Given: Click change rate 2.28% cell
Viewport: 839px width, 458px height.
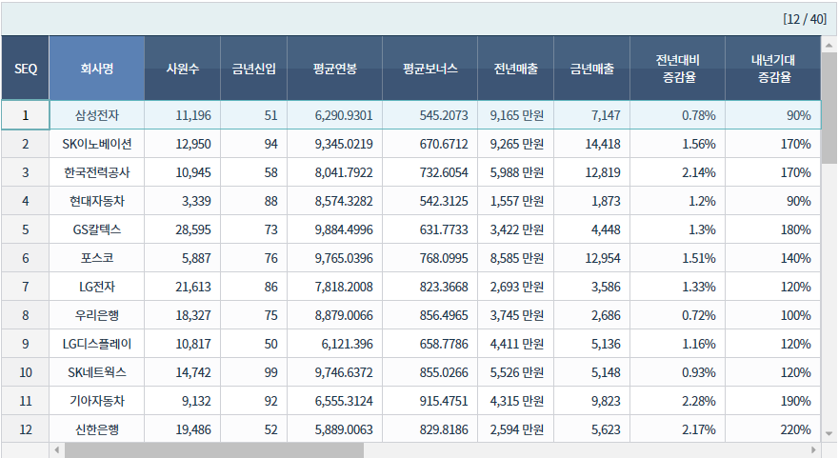Looking at the screenshot, I should click(x=677, y=401).
